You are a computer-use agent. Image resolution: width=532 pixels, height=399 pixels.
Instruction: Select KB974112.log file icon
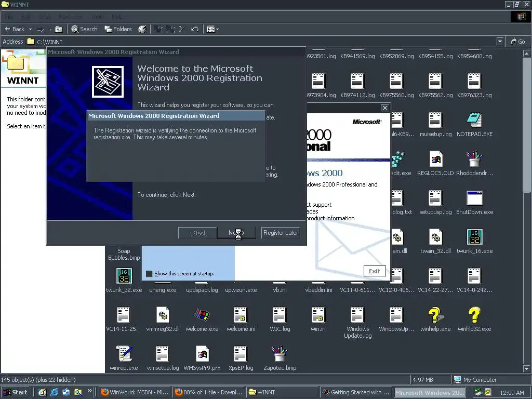point(357,81)
